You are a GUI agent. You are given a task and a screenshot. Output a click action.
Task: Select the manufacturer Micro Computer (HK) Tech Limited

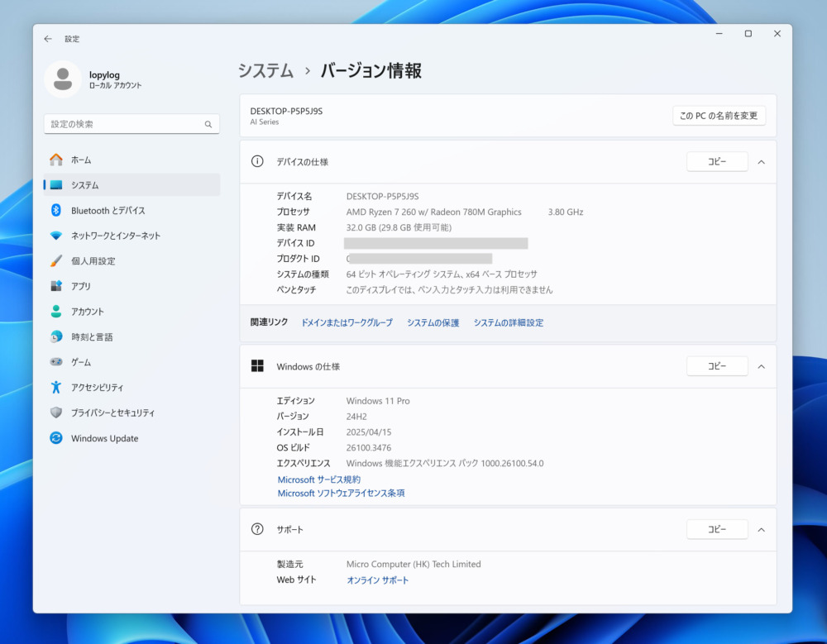click(x=413, y=565)
